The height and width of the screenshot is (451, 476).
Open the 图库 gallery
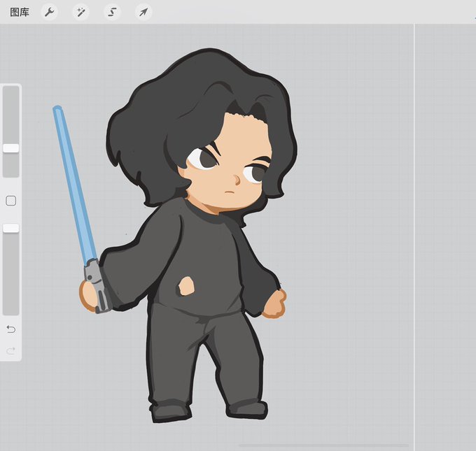(x=20, y=13)
